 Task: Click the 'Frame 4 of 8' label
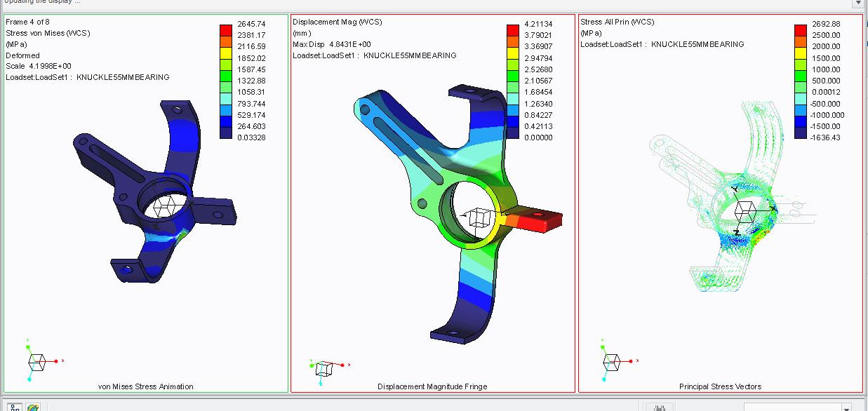click(27, 22)
